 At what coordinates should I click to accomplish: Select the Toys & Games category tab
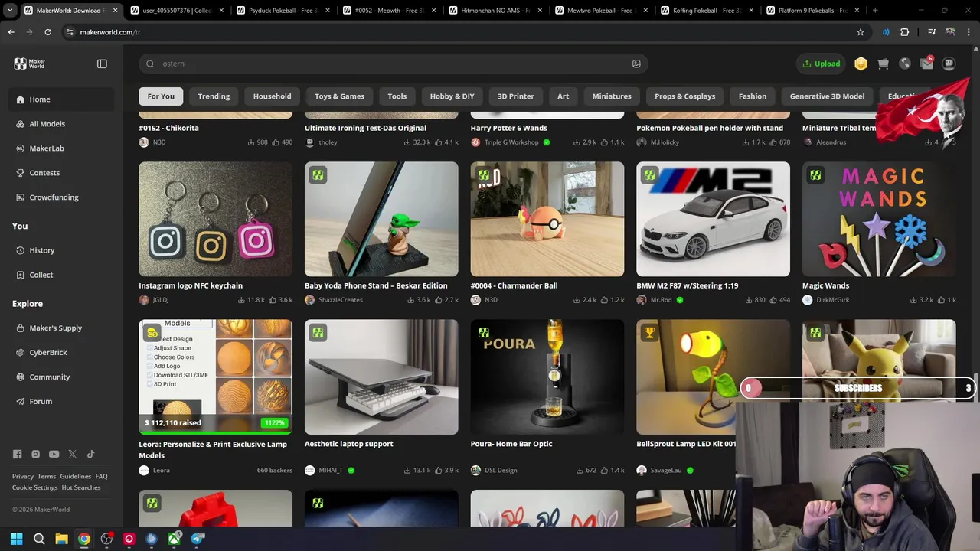pos(339,96)
